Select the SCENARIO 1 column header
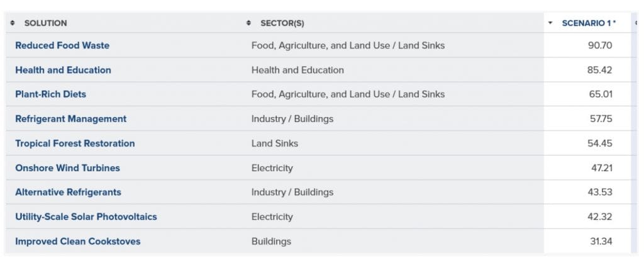 point(589,23)
